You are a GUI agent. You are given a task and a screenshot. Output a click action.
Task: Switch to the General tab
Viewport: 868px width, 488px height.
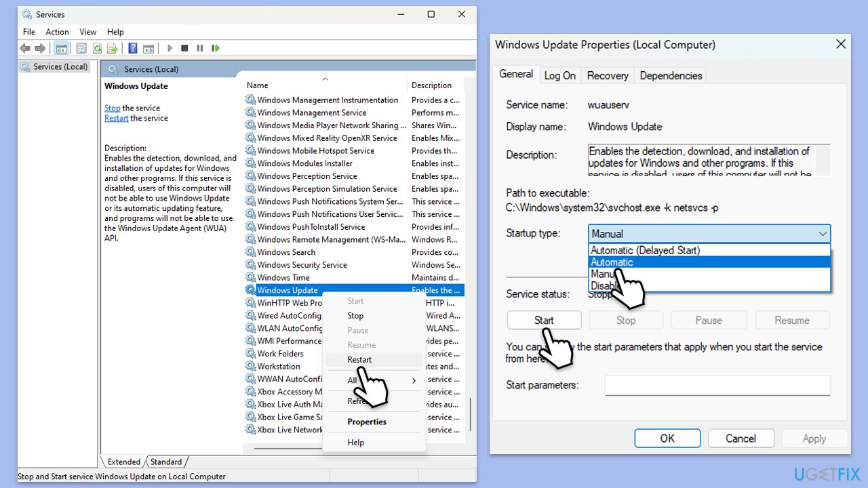point(516,75)
